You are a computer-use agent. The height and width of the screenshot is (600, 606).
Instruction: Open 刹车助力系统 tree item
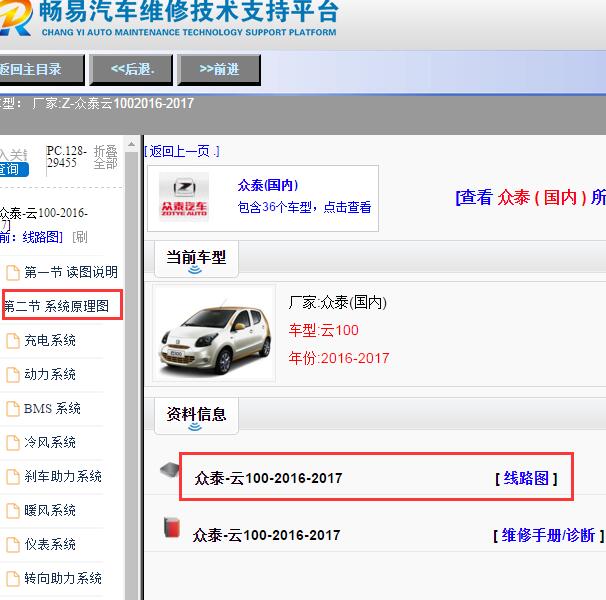[x=63, y=476]
